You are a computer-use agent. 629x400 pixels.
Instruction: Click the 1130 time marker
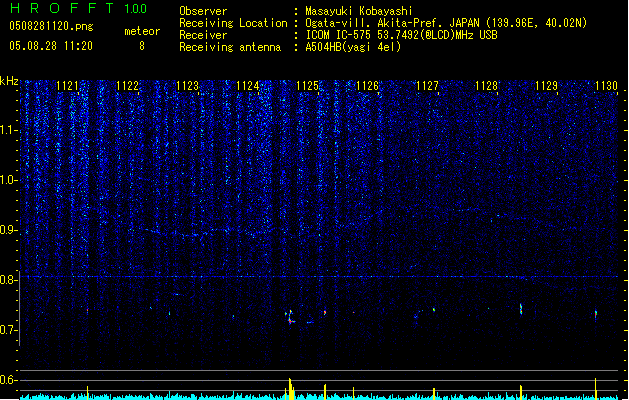point(606,86)
